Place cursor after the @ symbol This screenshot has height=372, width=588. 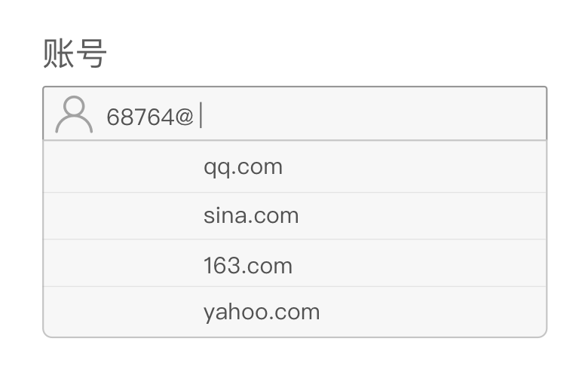[x=199, y=117]
